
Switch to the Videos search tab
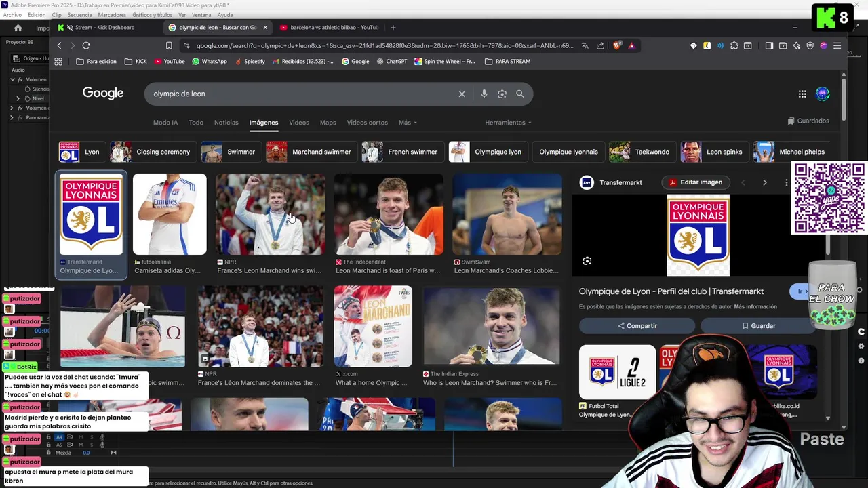(299, 123)
